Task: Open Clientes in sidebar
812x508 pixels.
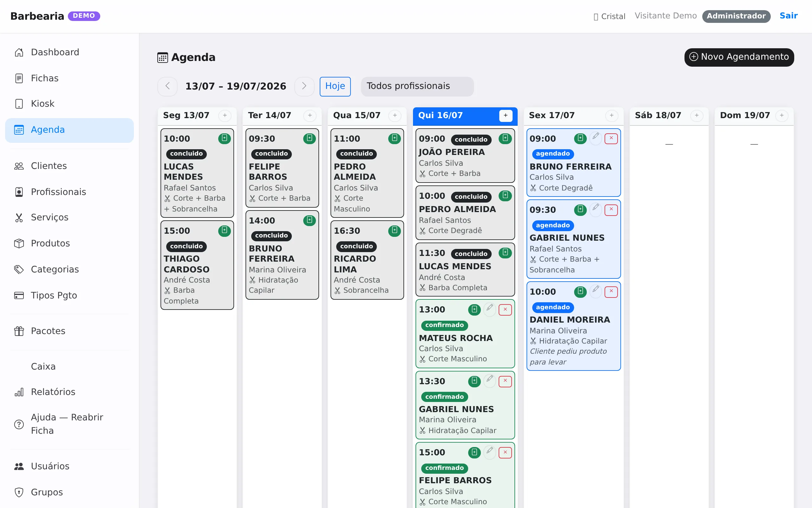Action: [x=69, y=166]
